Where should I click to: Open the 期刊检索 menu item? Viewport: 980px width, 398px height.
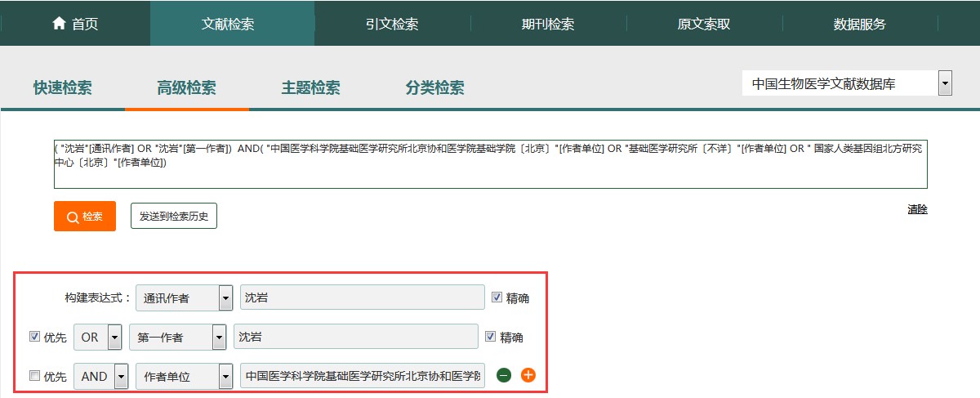pyautogui.click(x=548, y=24)
